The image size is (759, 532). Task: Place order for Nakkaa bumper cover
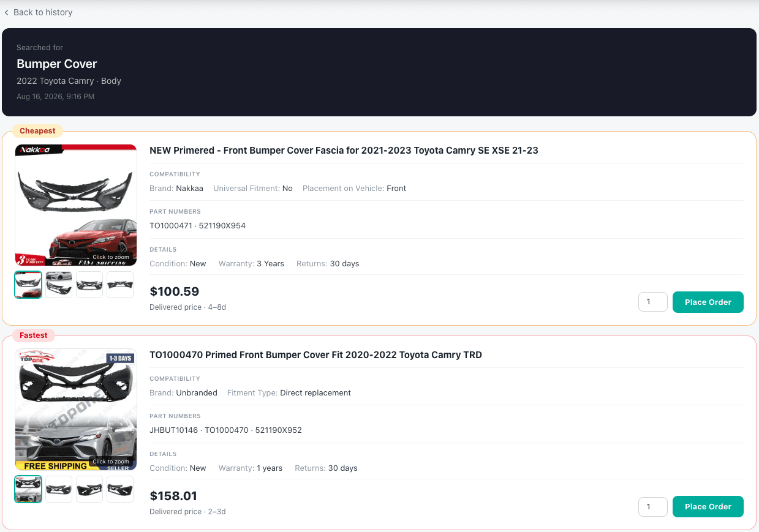tap(708, 302)
